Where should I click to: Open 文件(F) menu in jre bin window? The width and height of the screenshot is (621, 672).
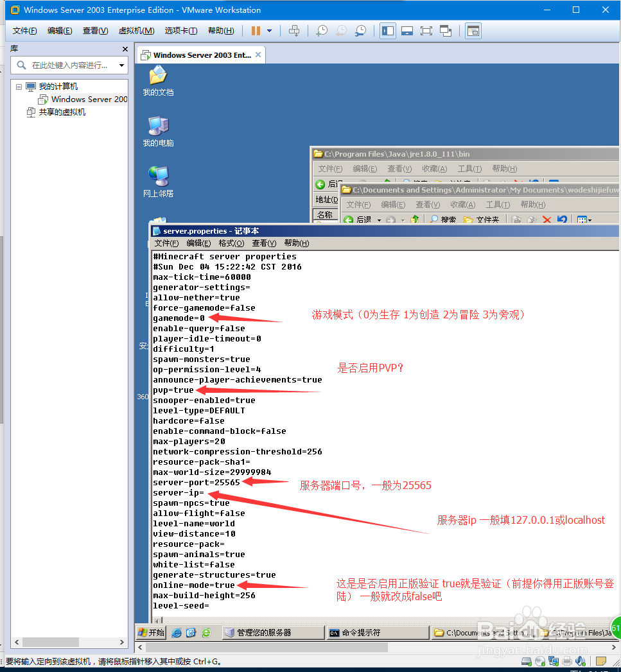tap(330, 169)
